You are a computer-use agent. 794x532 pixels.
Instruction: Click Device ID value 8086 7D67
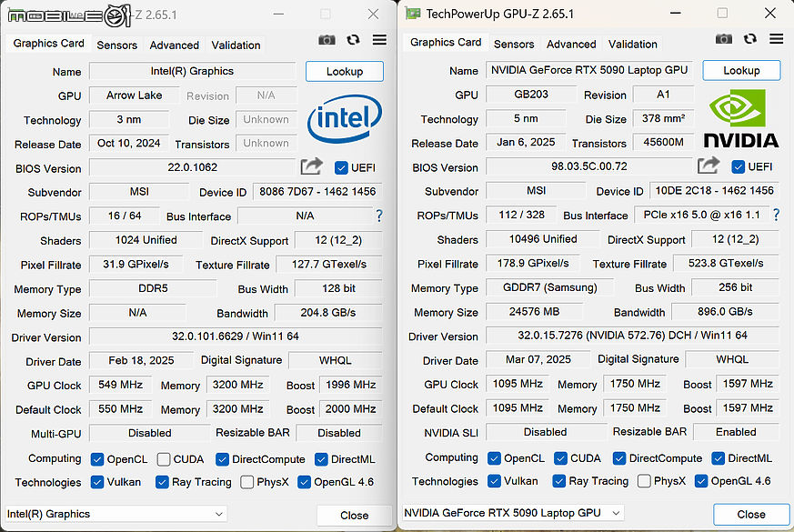(x=317, y=192)
